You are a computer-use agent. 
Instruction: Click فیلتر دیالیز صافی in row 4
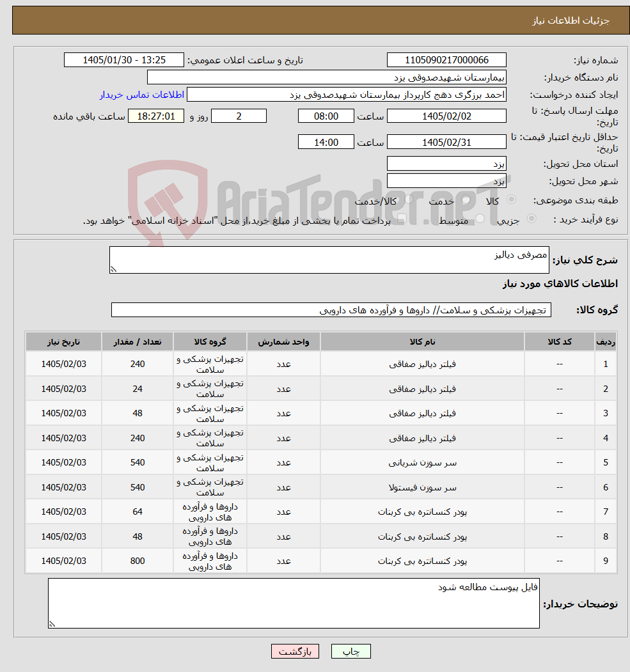point(422,439)
